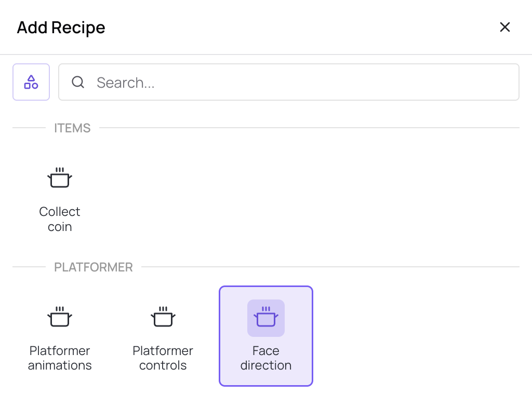Click the "Search..." placeholder text
Image resolution: width=532 pixels, height=395 pixels.
pyautogui.click(x=126, y=83)
